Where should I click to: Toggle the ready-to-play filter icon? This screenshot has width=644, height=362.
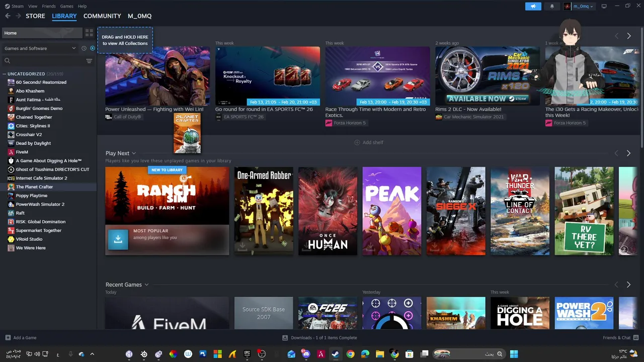click(92, 48)
